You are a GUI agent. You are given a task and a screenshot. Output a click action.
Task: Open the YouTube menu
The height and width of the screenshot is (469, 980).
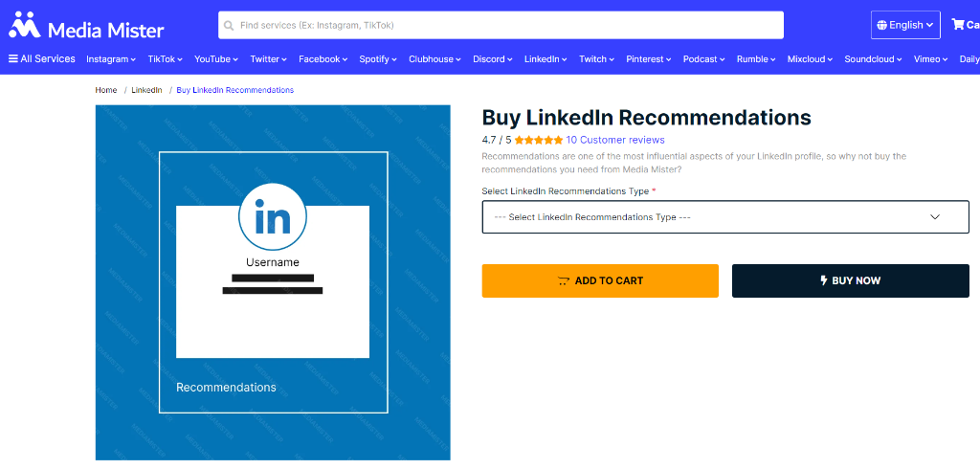click(216, 58)
